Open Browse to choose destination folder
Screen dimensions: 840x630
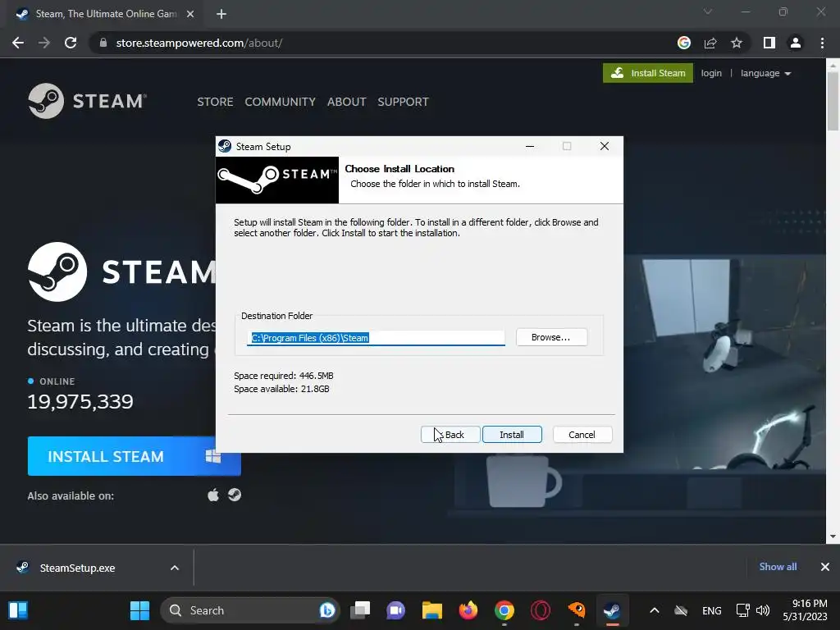point(551,337)
